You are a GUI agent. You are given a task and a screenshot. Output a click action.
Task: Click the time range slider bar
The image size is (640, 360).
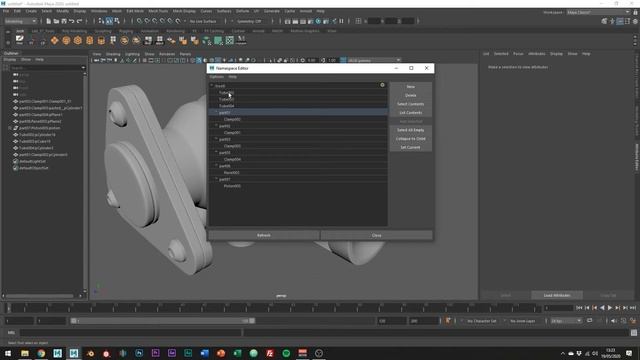(163, 321)
